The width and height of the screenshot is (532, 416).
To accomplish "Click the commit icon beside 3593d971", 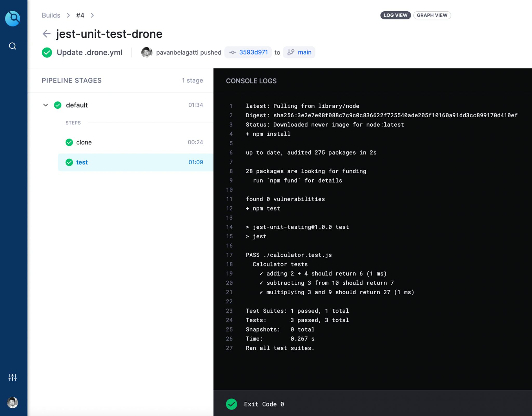I will (232, 53).
